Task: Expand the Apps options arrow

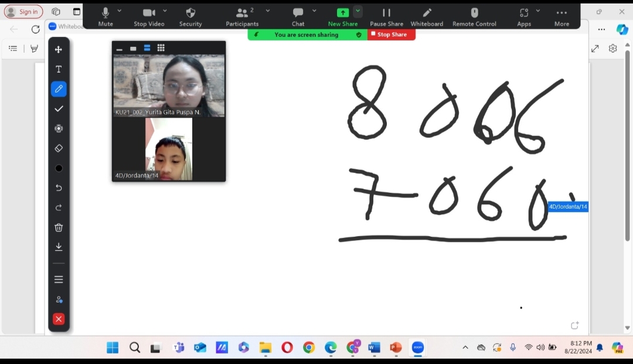Action: [x=537, y=11]
